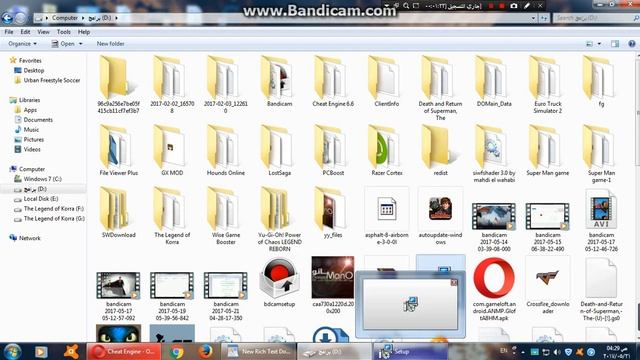
Task: Click the Windows Start button
Action: [x=12, y=351]
